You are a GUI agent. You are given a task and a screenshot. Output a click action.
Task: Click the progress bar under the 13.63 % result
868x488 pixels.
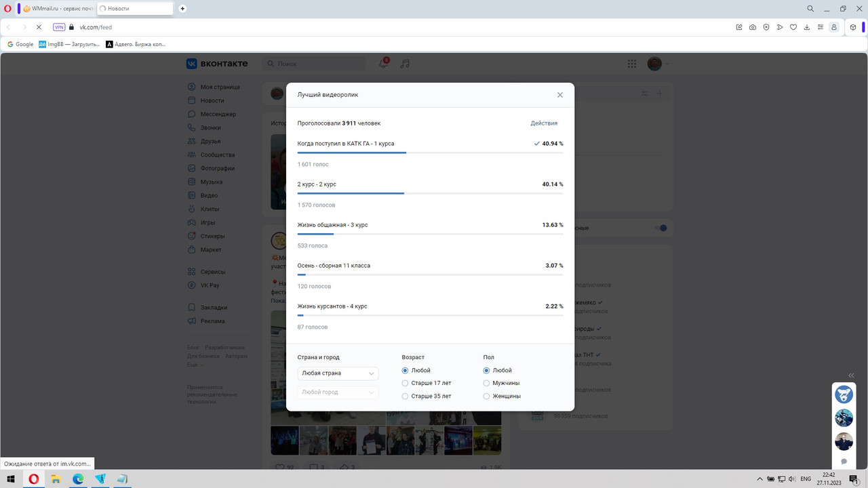click(430, 234)
